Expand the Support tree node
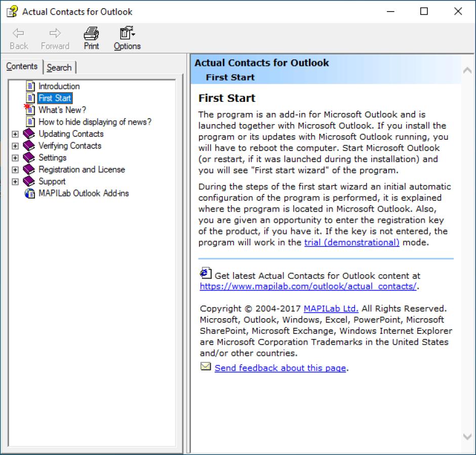The image size is (476, 455). point(15,181)
